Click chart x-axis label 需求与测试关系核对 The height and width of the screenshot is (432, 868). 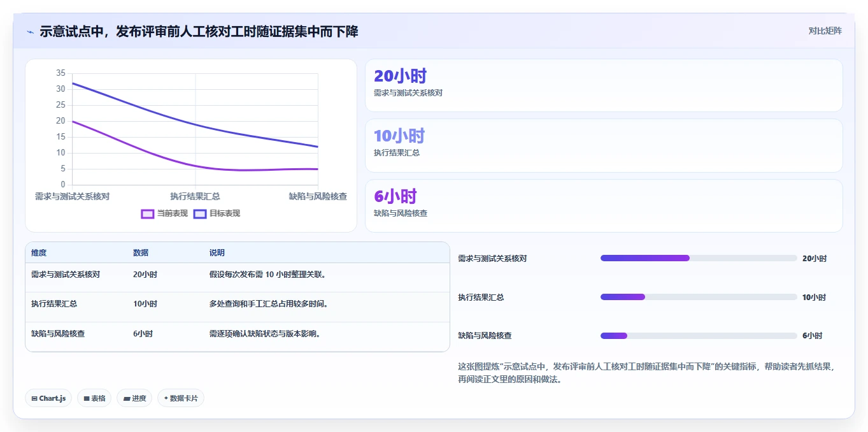[x=72, y=197]
